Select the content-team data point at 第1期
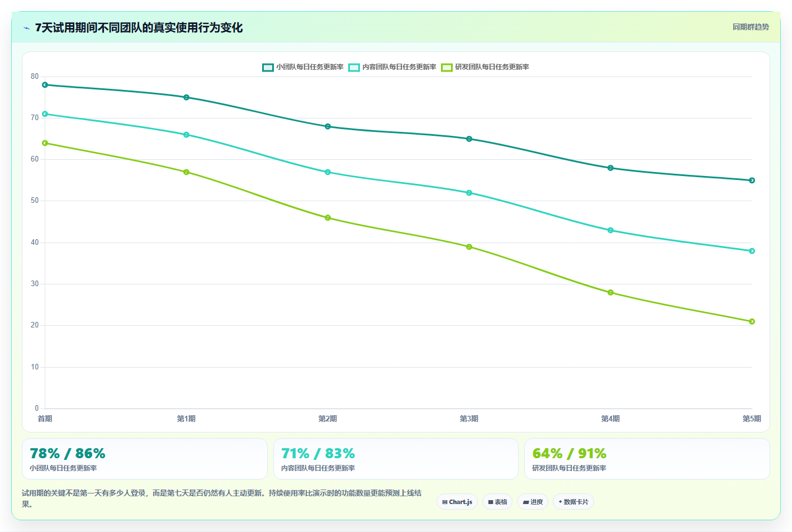Screen dimensions: 792x532 coord(186,135)
